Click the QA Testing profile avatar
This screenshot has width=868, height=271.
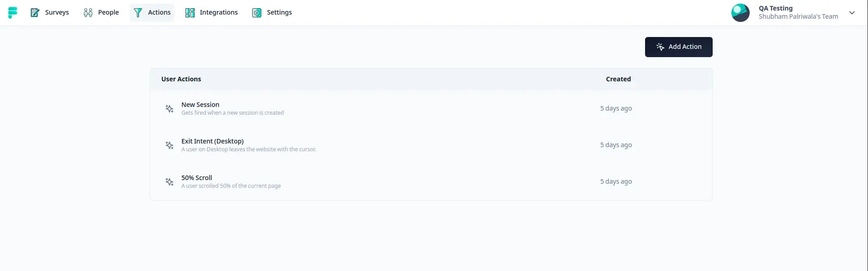(740, 13)
